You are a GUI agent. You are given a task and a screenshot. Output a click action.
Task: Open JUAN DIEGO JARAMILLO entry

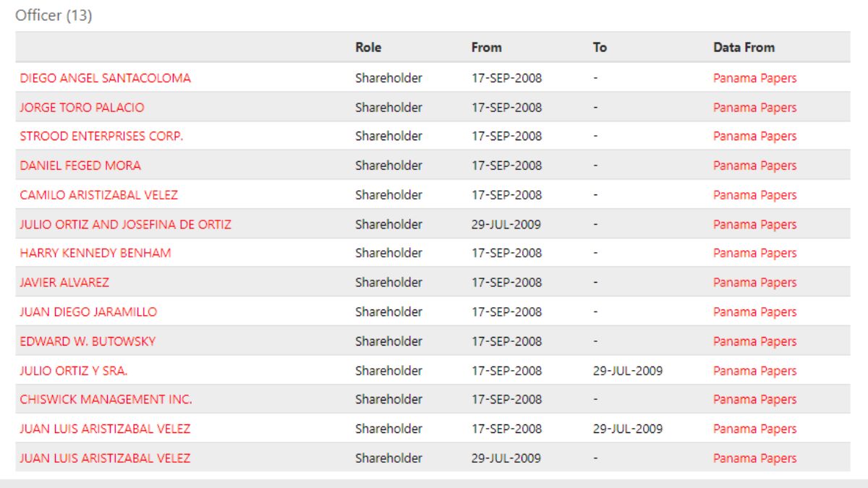click(88, 312)
